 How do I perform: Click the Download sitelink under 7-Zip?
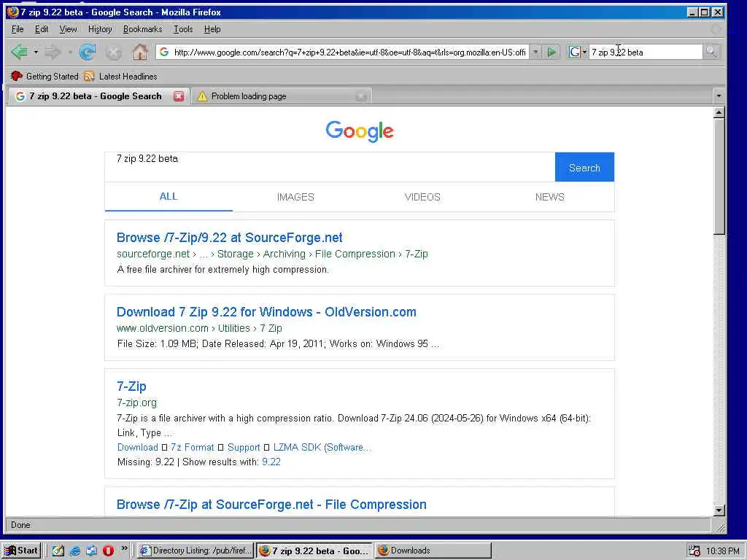138,447
